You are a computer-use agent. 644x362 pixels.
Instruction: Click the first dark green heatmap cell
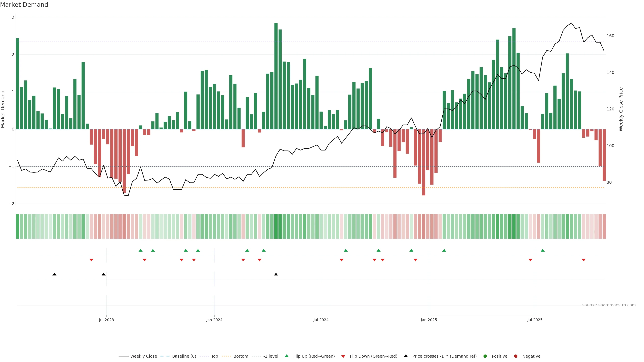pos(17,226)
